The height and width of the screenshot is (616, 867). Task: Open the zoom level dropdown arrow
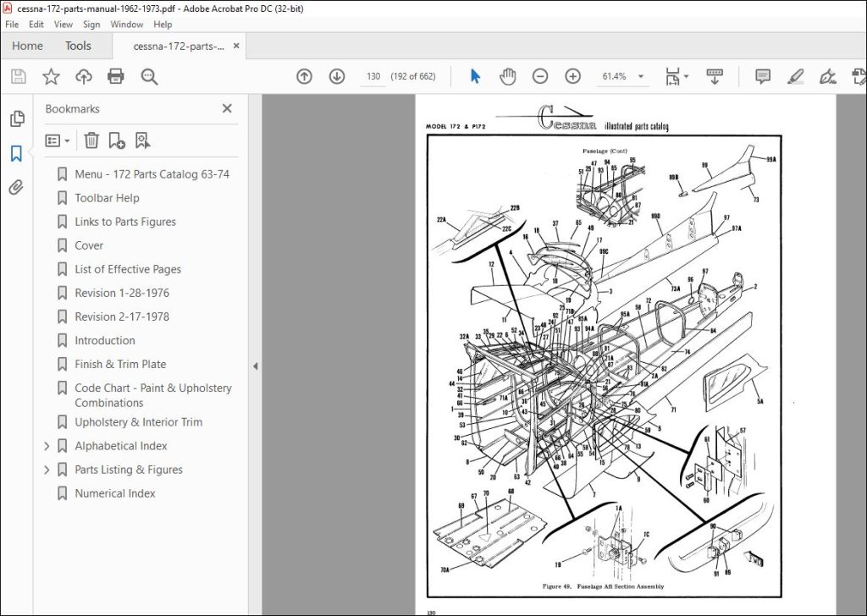coord(641,76)
